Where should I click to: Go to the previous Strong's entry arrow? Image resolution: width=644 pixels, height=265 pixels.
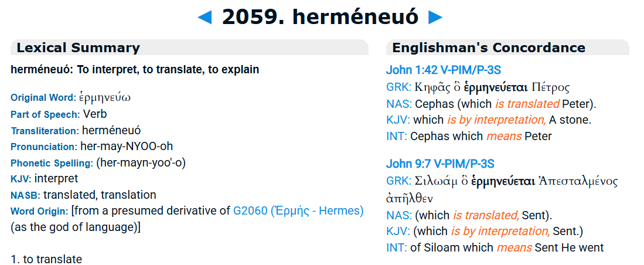(x=205, y=18)
